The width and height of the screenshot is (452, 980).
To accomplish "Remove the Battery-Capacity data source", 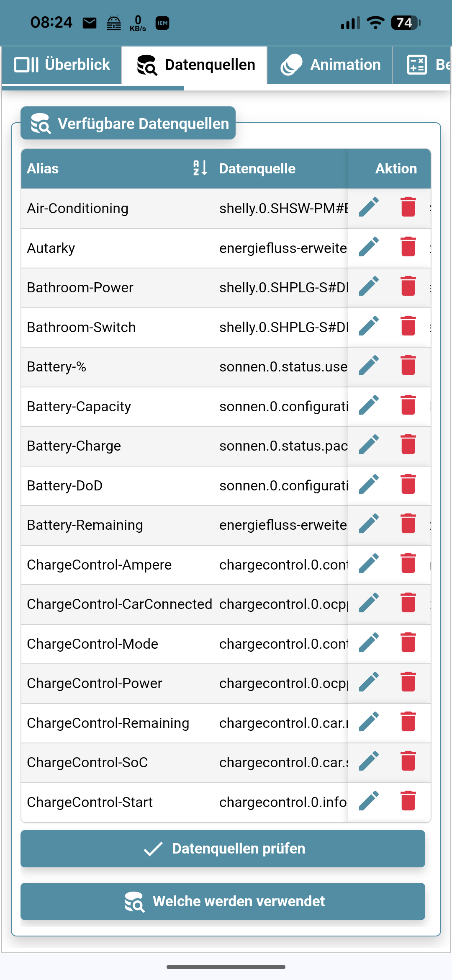I will click(x=408, y=405).
